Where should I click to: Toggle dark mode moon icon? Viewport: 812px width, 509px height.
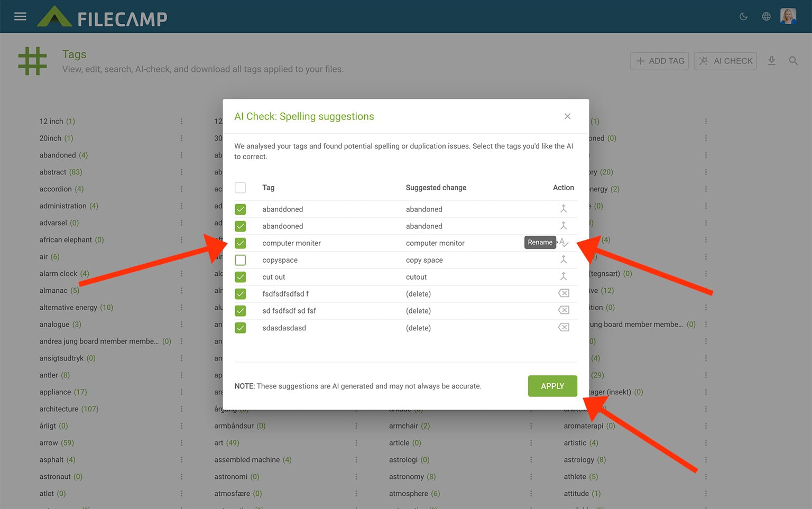(743, 16)
